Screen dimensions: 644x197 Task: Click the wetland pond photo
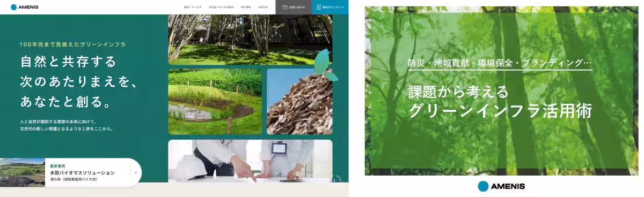tap(215, 102)
